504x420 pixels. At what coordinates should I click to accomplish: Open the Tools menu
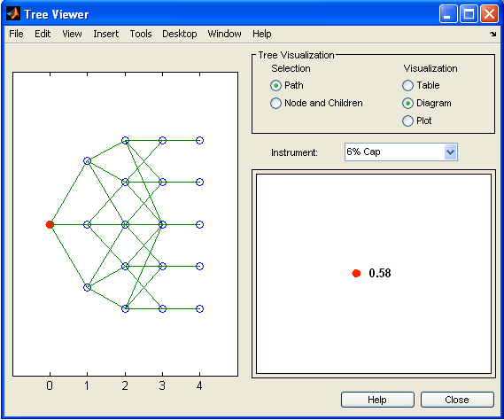[x=141, y=34]
